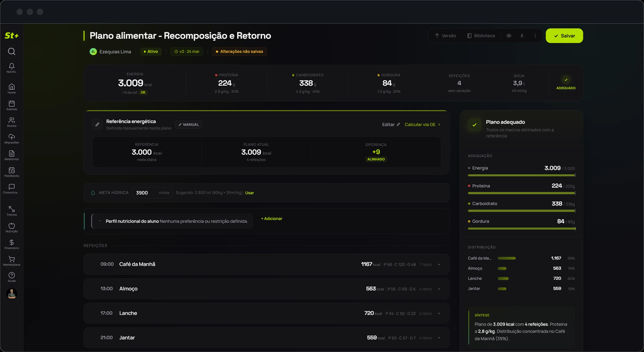Viewport: 644px width, 352px height.
Task: Open Calcular via GE link
Action: coord(422,124)
